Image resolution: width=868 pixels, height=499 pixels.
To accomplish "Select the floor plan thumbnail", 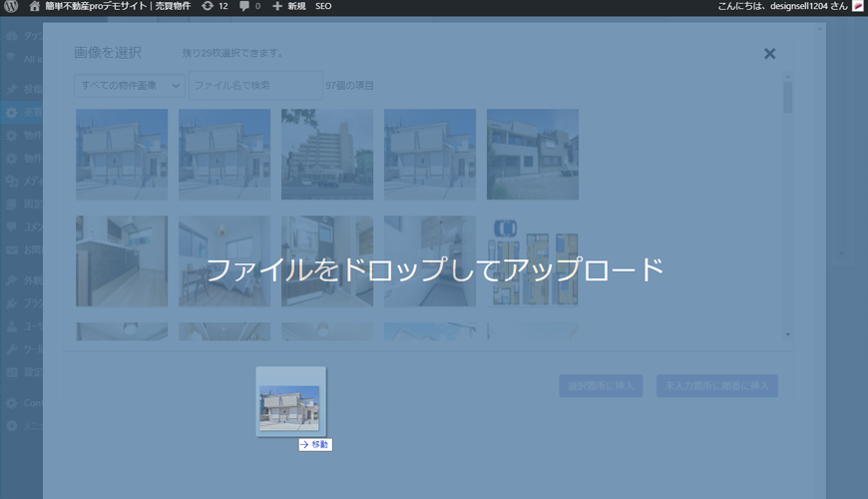I will (x=533, y=261).
